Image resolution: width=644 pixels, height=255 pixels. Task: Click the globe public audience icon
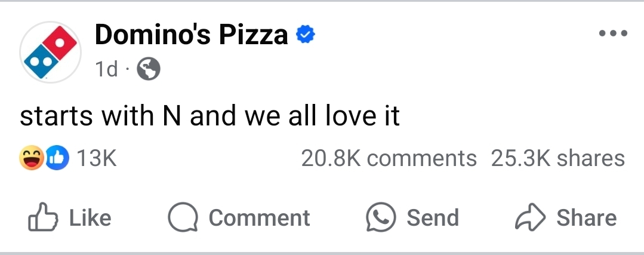pos(149,70)
